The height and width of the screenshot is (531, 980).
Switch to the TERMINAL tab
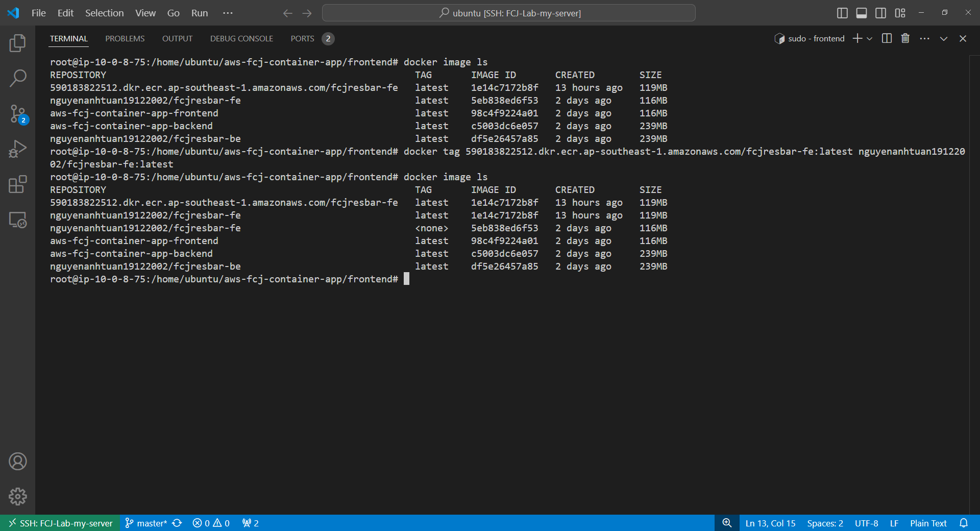point(69,39)
